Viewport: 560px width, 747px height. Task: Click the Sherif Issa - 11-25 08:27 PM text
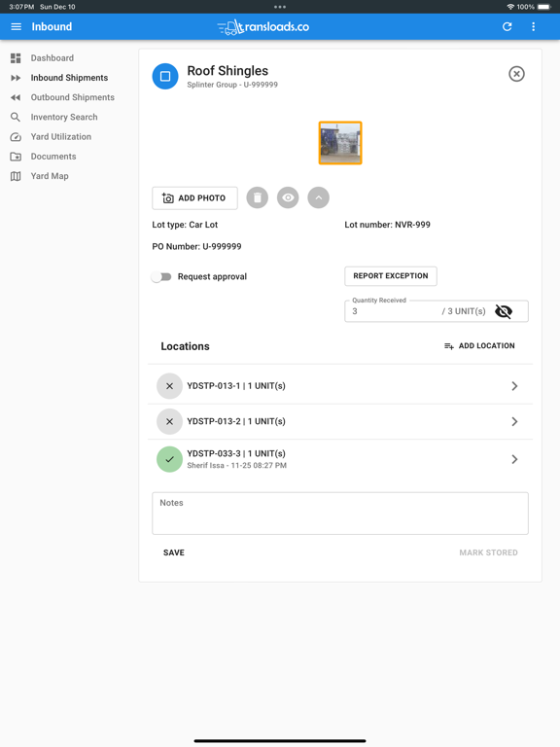tap(236, 466)
